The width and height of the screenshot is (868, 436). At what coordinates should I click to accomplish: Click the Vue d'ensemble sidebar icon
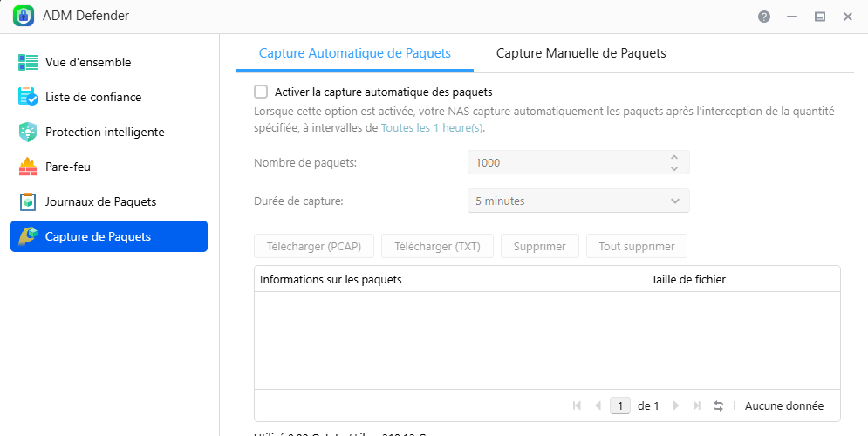click(x=28, y=62)
